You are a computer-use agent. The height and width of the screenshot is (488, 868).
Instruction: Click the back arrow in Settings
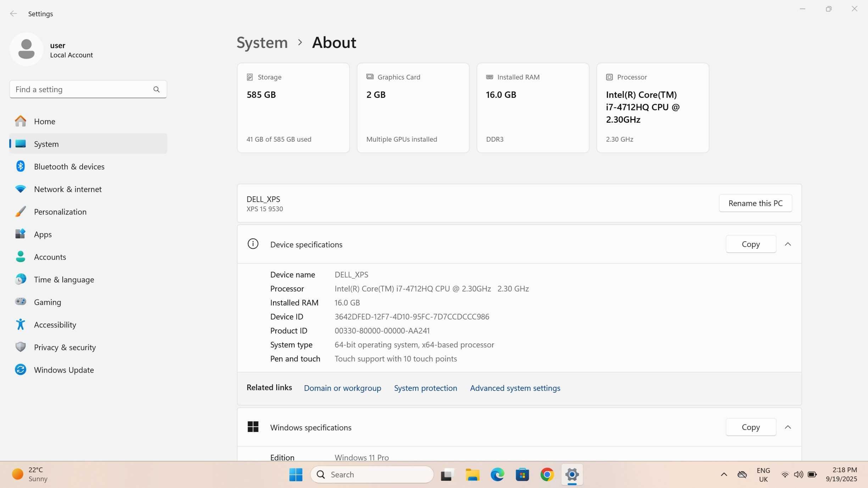[x=13, y=13]
